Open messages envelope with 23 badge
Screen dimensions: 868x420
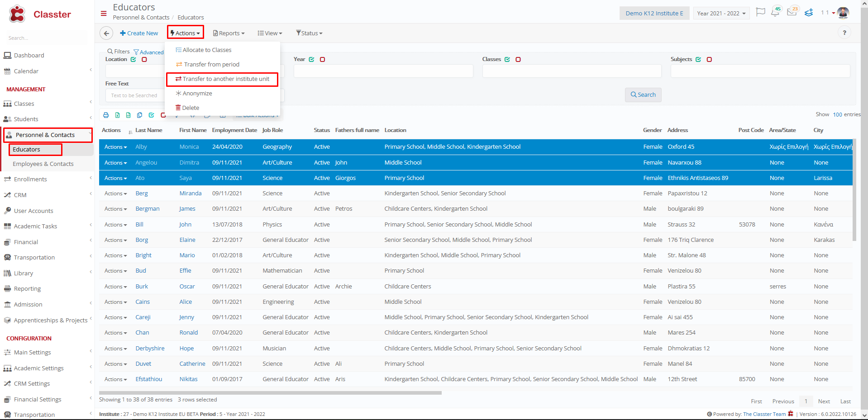pos(792,12)
